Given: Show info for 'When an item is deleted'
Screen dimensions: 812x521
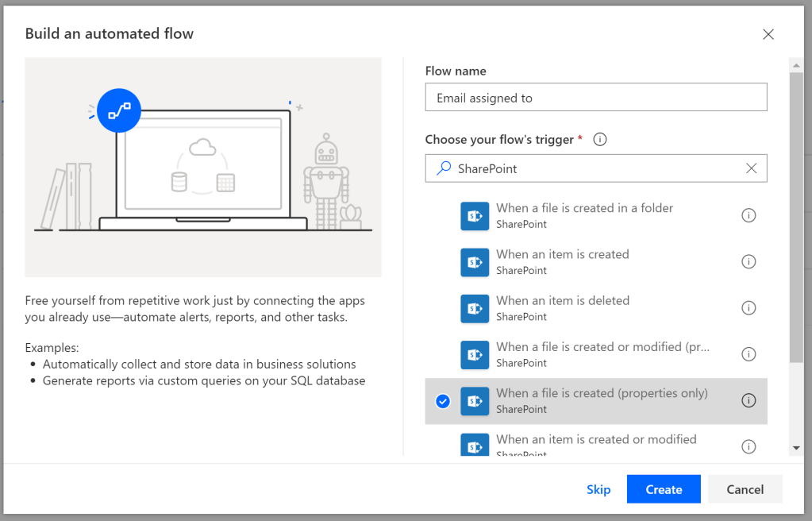Looking at the screenshot, I should (x=748, y=308).
